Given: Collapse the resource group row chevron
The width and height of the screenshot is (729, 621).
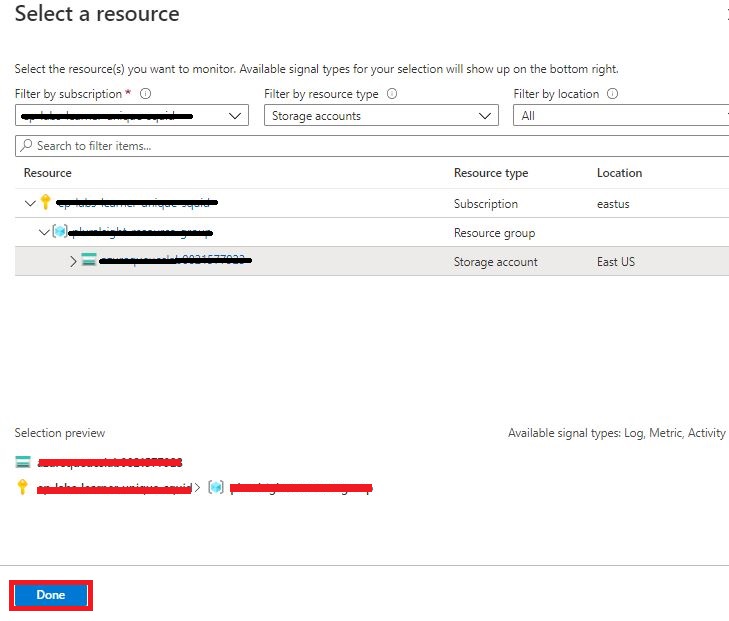Looking at the screenshot, I should pyautogui.click(x=43, y=232).
